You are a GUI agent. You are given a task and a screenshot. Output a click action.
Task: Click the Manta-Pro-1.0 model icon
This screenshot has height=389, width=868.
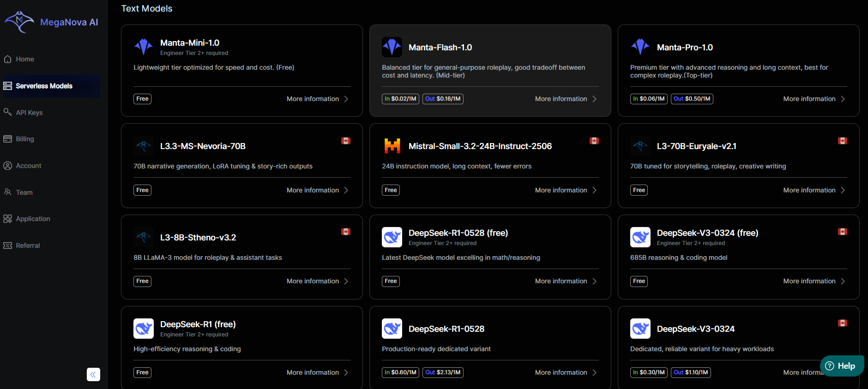tap(640, 47)
